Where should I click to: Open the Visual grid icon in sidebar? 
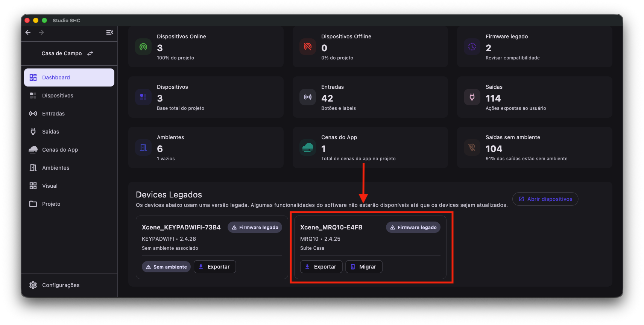[x=33, y=186]
